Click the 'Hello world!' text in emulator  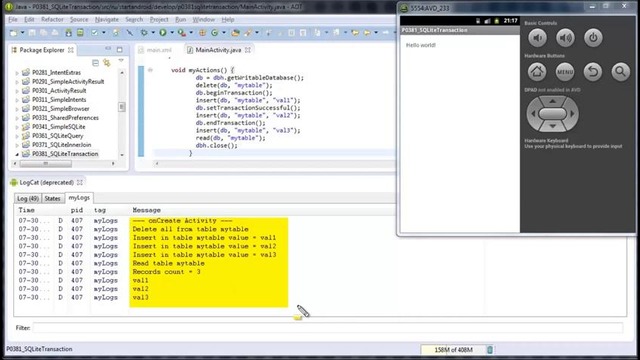(420, 45)
